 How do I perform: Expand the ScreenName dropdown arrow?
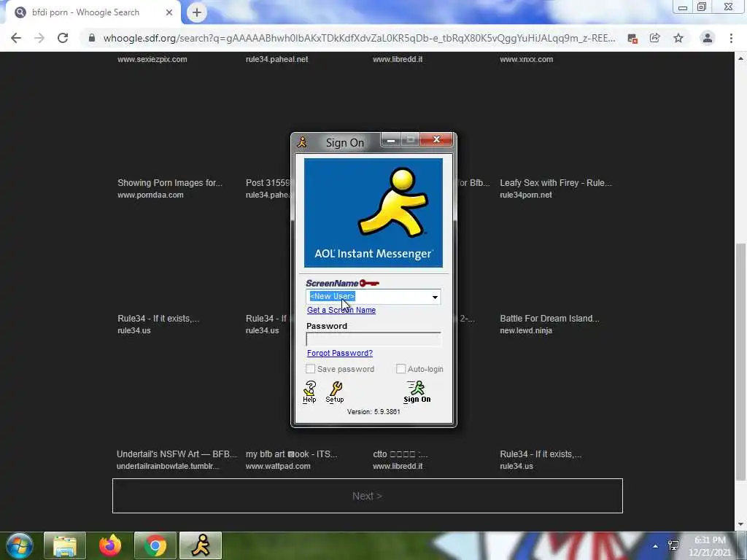435,297
